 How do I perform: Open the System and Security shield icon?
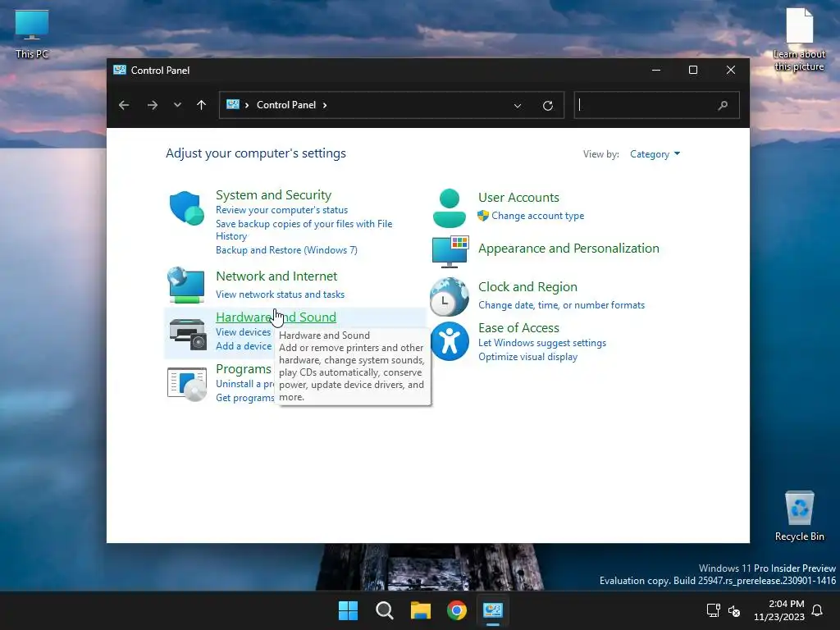tap(186, 208)
